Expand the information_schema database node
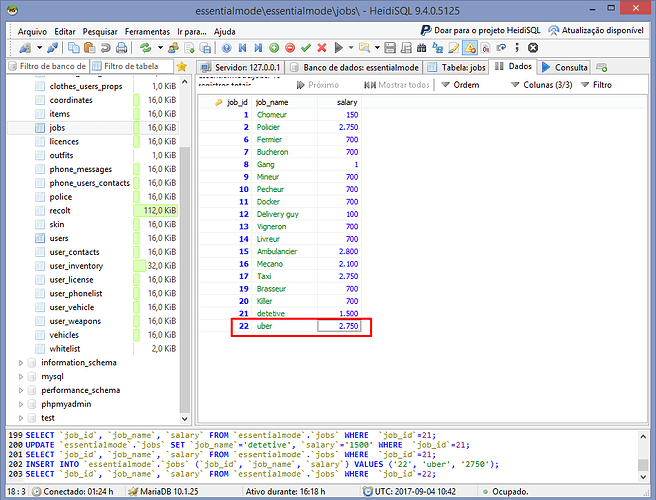Image resolution: width=656 pixels, height=500 pixels. click(x=21, y=363)
